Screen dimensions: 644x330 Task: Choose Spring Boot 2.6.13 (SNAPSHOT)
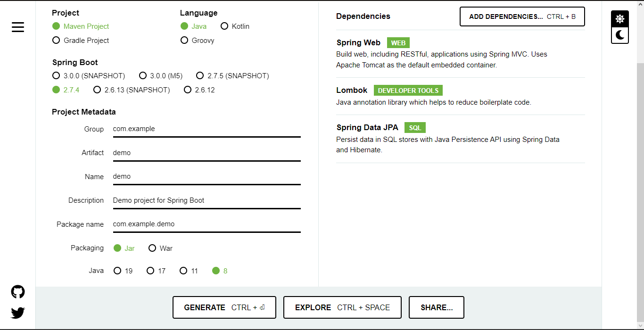[x=132, y=90]
